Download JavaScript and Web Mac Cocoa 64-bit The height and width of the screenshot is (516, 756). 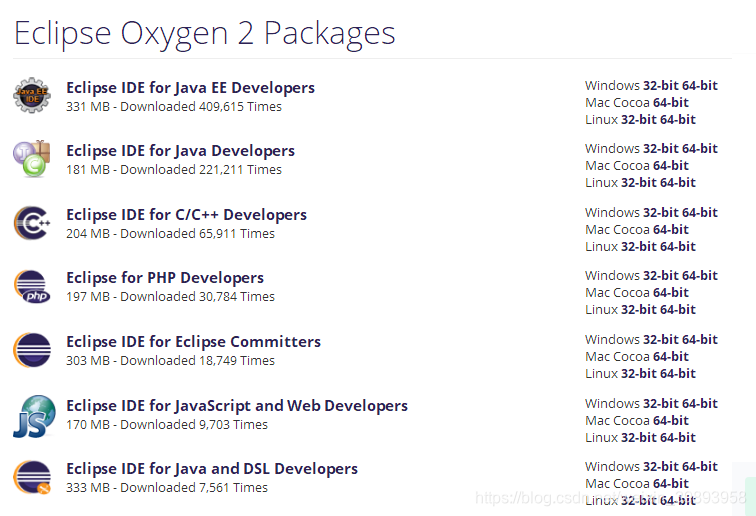tap(671, 421)
